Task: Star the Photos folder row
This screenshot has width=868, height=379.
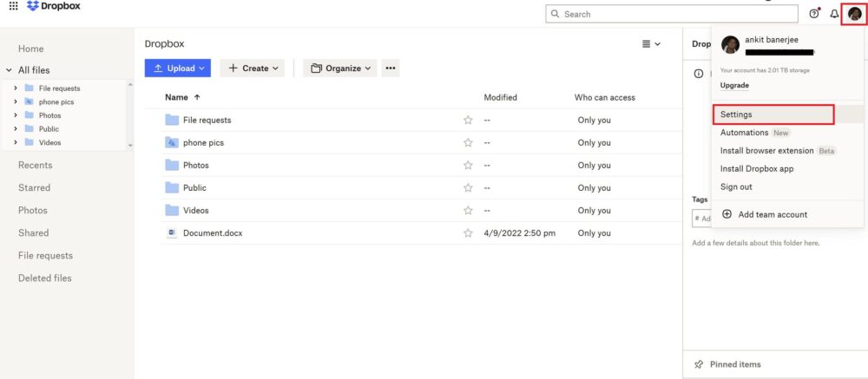Action: tap(468, 166)
